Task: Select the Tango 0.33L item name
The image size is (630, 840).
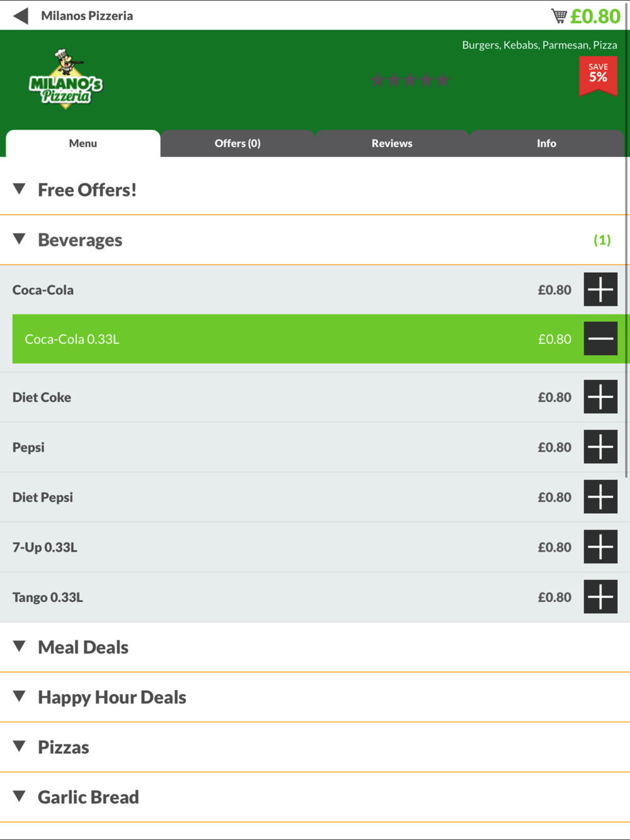Action: pos(48,598)
